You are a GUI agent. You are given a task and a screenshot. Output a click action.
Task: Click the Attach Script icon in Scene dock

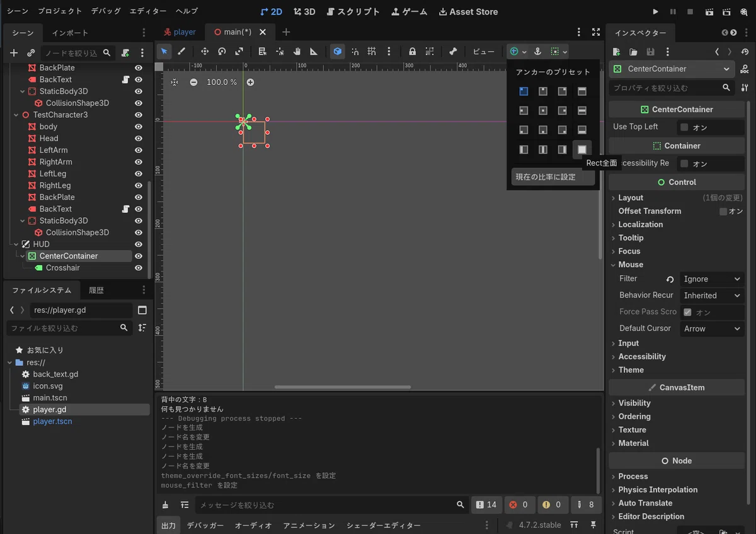(125, 53)
